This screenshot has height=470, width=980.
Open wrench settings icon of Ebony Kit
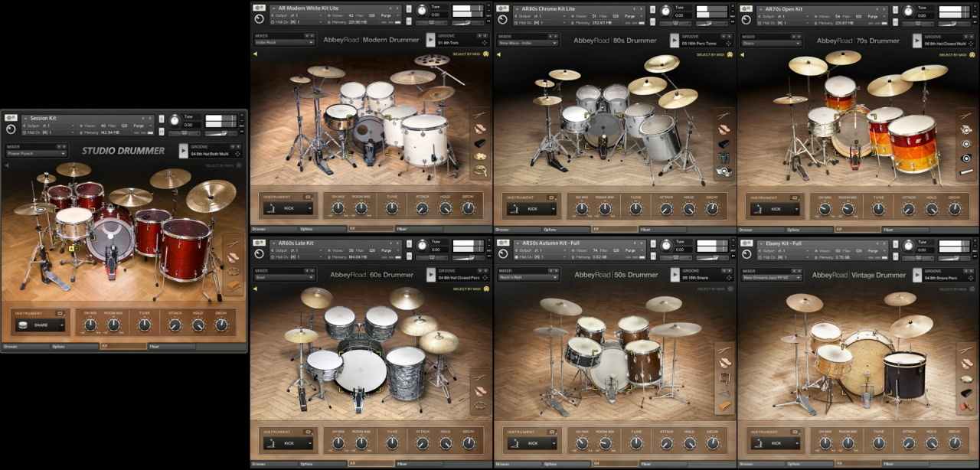[745, 242]
